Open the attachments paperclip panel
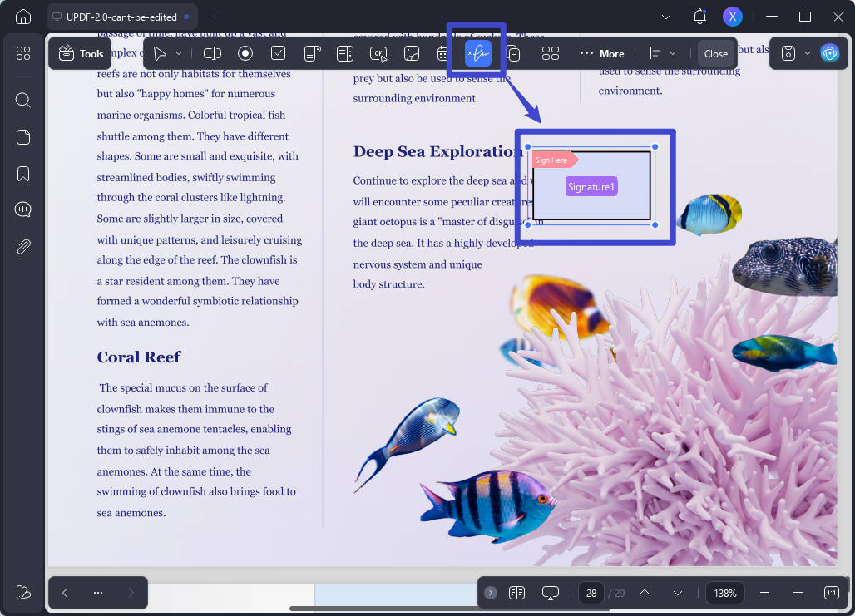The image size is (855, 616). (x=23, y=247)
